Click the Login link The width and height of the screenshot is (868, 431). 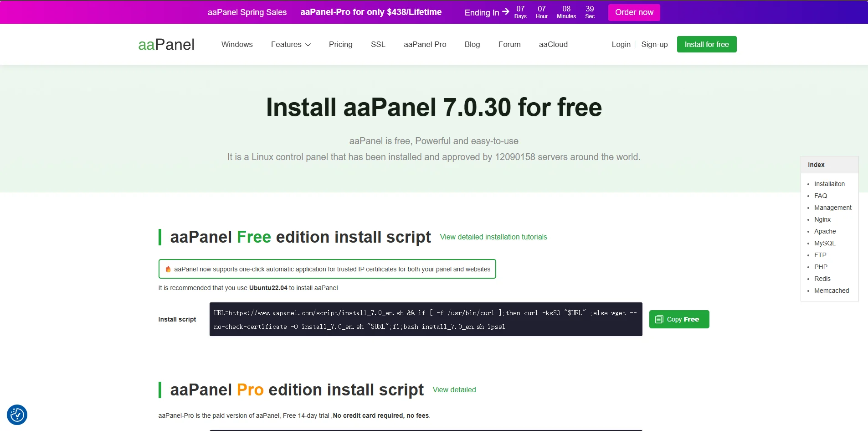pyautogui.click(x=621, y=44)
